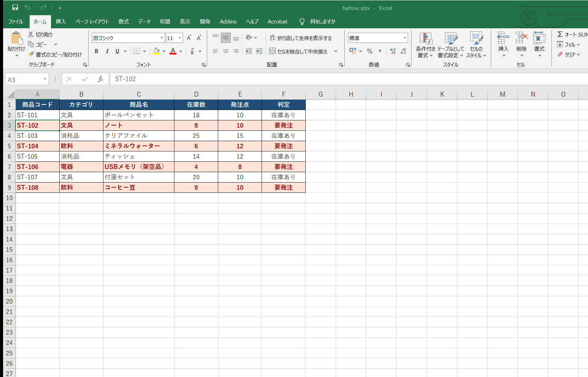Image resolution: width=588 pixels, height=377 pixels.
Task: Open conditional formatting (条件付き書式)
Action: point(425,45)
